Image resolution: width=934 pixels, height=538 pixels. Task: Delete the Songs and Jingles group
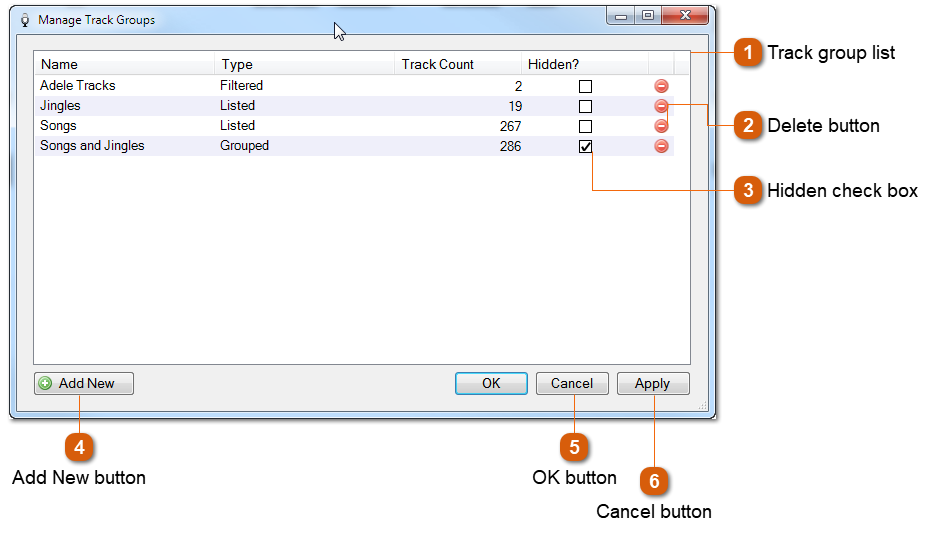point(661,146)
